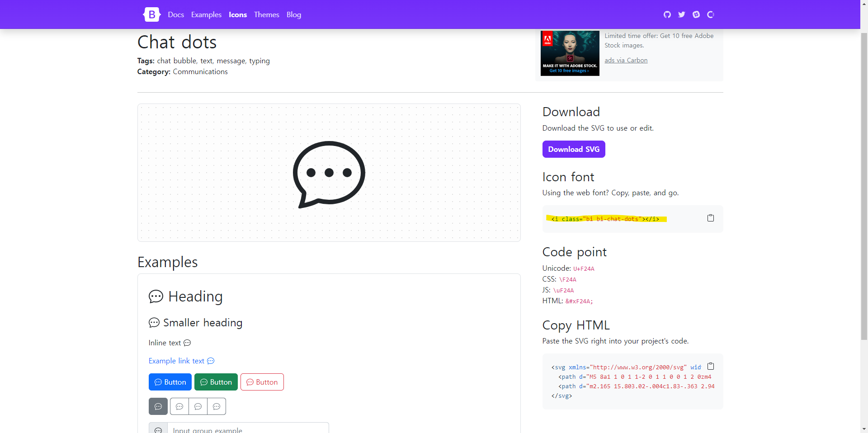Open the GitHub icon in the navbar
868x433 pixels.
[x=667, y=14]
